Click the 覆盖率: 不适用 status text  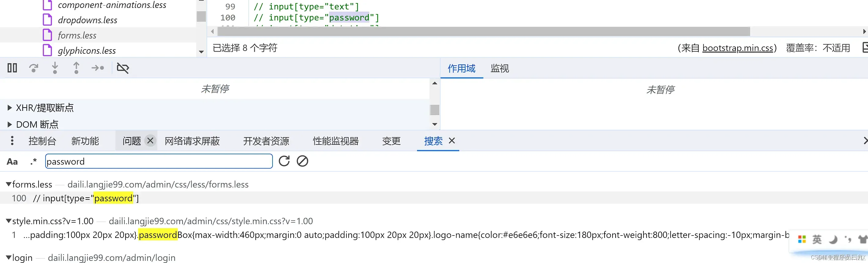tap(818, 48)
